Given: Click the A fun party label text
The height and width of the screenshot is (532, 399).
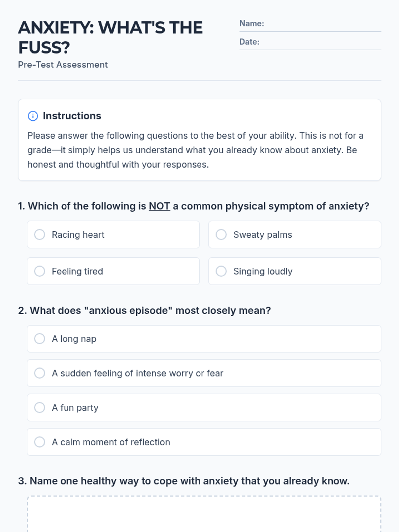Looking at the screenshot, I should click(75, 408).
